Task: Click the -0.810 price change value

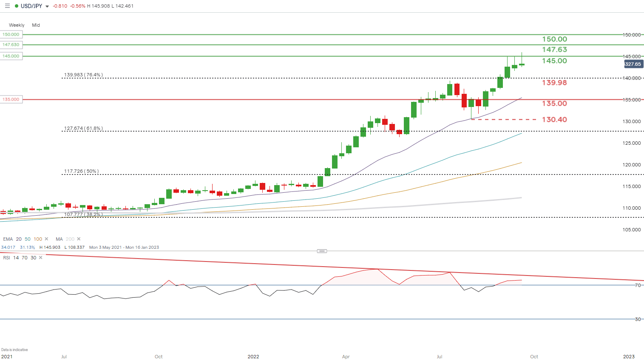Action: click(60, 6)
